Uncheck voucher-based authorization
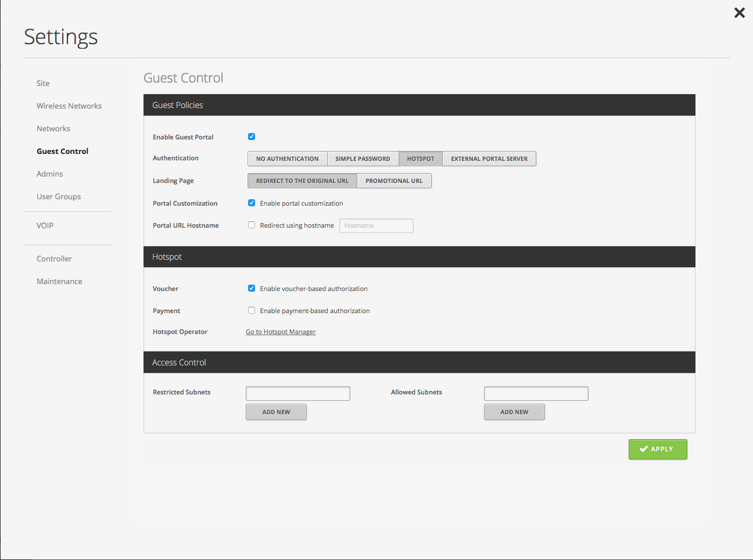753x560 pixels. tap(252, 288)
